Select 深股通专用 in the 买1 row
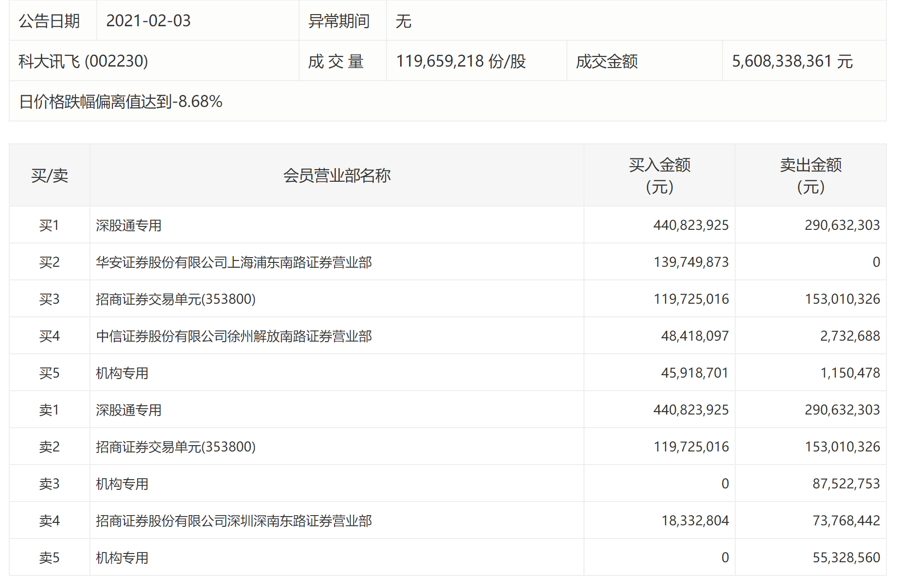This screenshot has height=588, width=901. [129, 225]
